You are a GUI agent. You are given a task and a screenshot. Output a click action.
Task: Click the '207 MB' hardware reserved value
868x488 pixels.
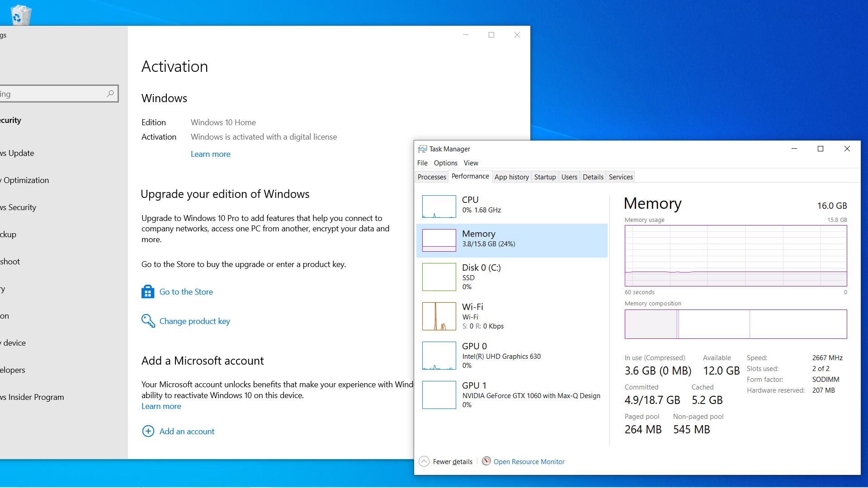823,390
